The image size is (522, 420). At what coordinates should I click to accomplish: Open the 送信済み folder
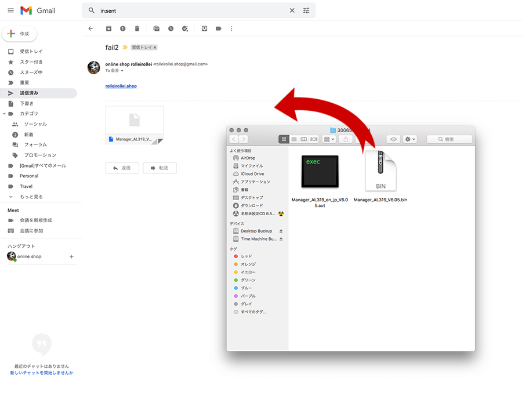click(x=29, y=93)
